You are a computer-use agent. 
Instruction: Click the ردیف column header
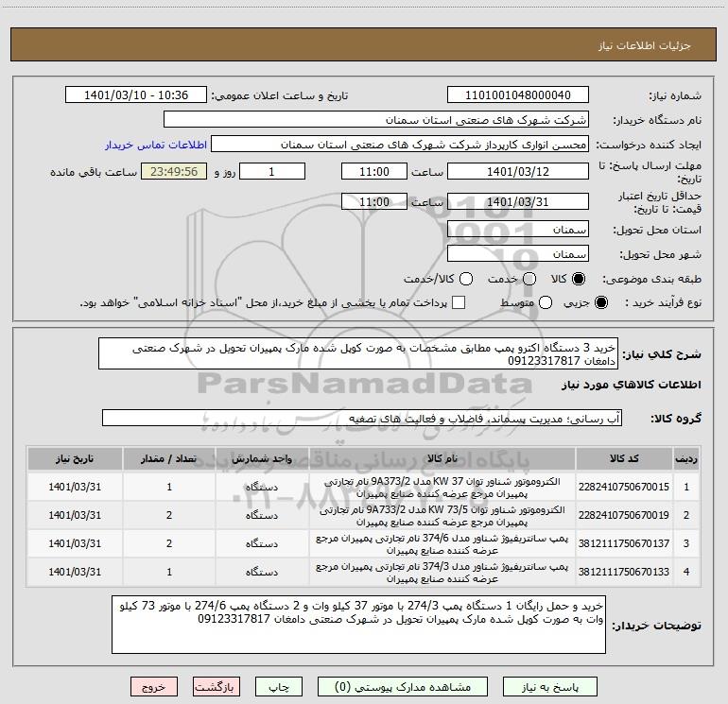click(x=686, y=458)
